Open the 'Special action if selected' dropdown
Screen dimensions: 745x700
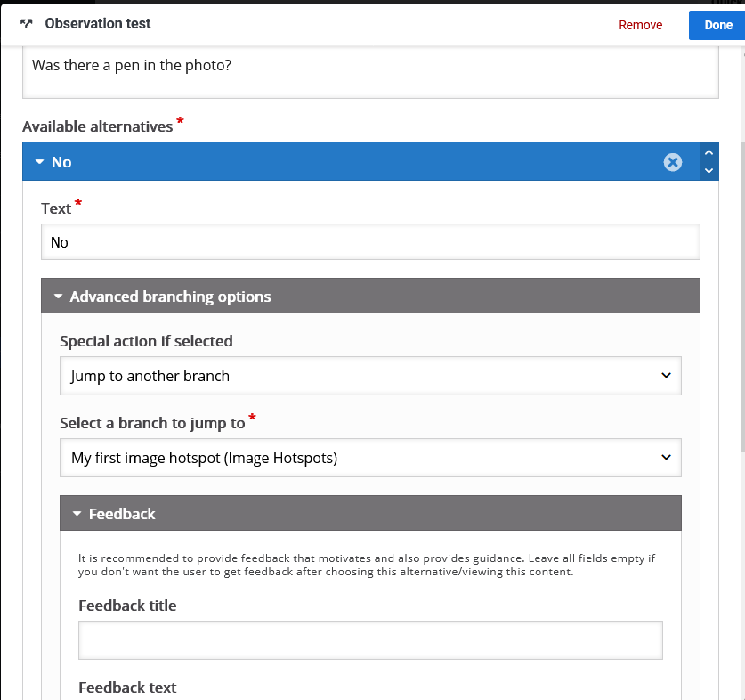click(369, 376)
